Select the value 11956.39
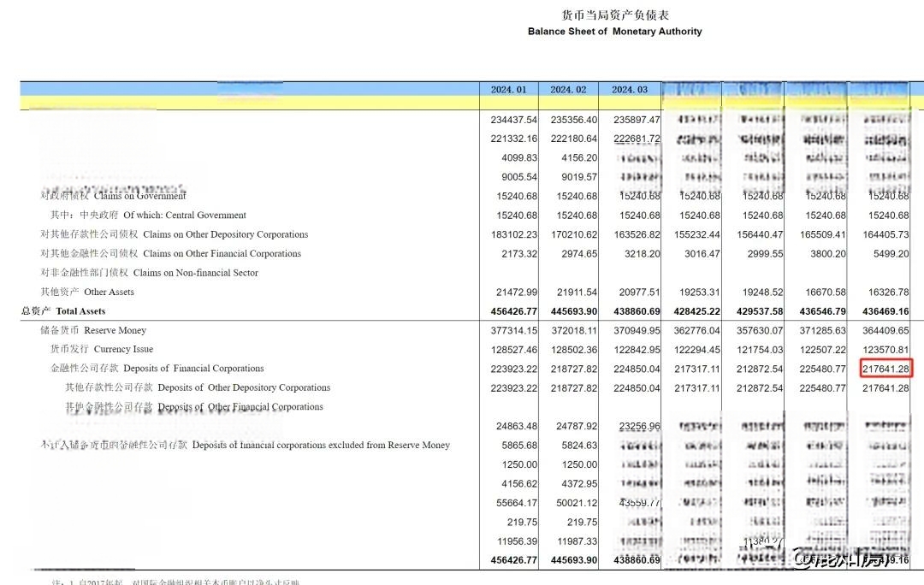Screen dimensions: 924x585 click(x=517, y=541)
